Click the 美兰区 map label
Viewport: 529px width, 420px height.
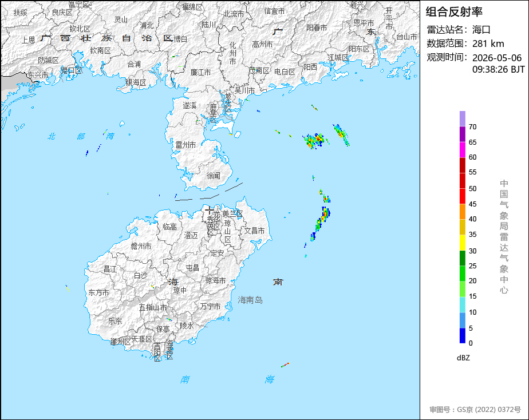pos(232,213)
